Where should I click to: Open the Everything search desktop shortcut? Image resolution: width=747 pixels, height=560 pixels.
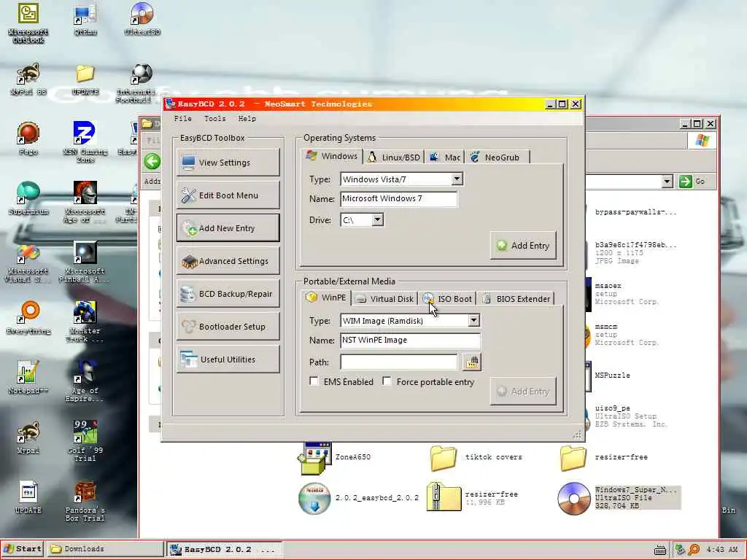28,318
